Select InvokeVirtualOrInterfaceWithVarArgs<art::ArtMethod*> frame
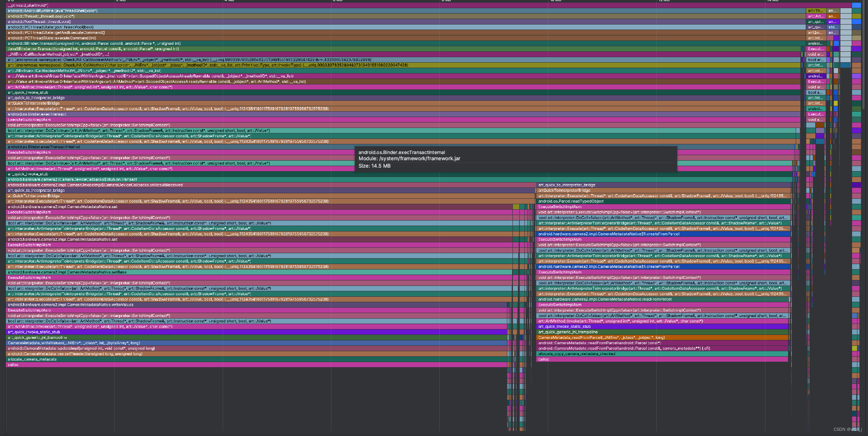 click(403, 82)
